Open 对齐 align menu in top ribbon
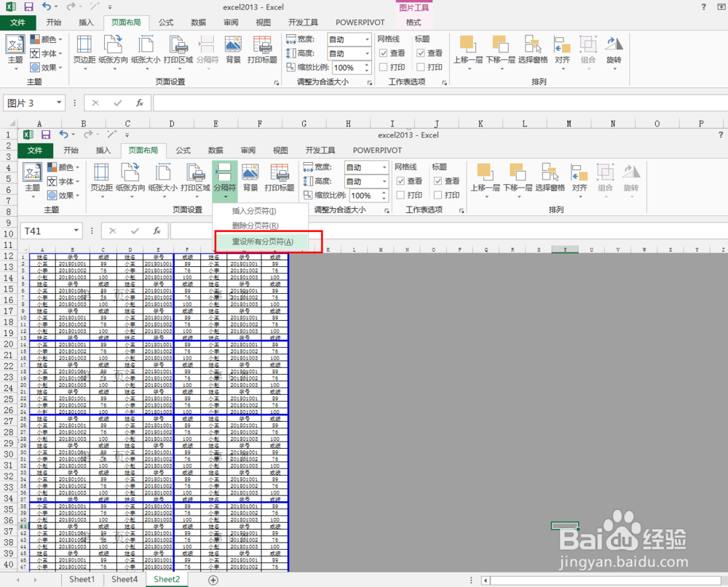Screen dimensions: 728x587 click(x=562, y=52)
